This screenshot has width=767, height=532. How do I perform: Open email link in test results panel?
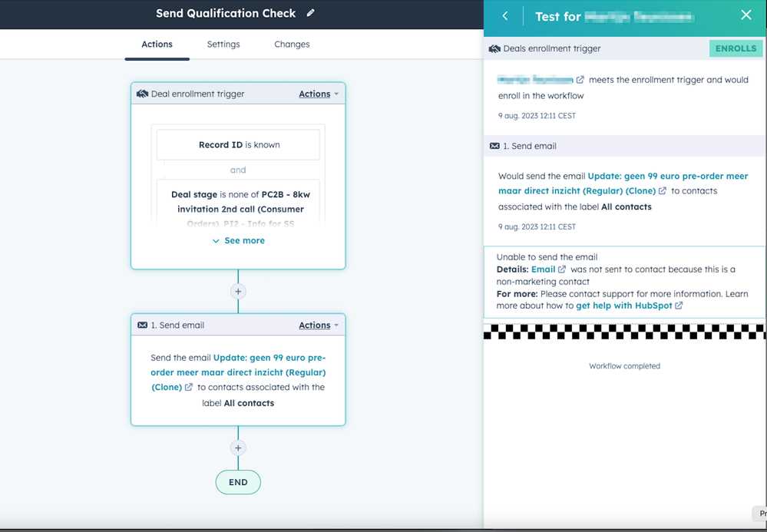tap(623, 183)
